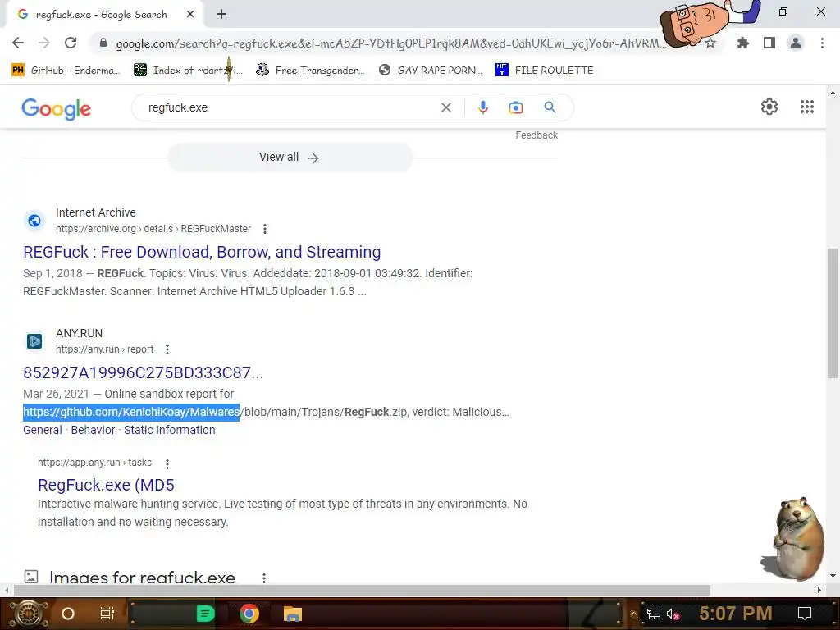The height and width of the screenshot is (630, 840).
Task: Click into the Google search box
Action: 290,107
